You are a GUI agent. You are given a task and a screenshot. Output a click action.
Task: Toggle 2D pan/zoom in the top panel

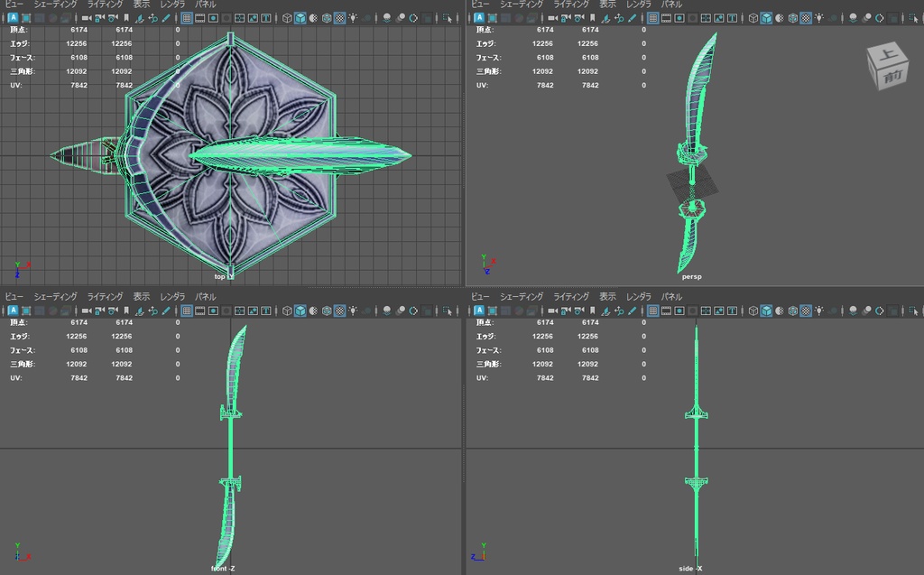[151, 17]
